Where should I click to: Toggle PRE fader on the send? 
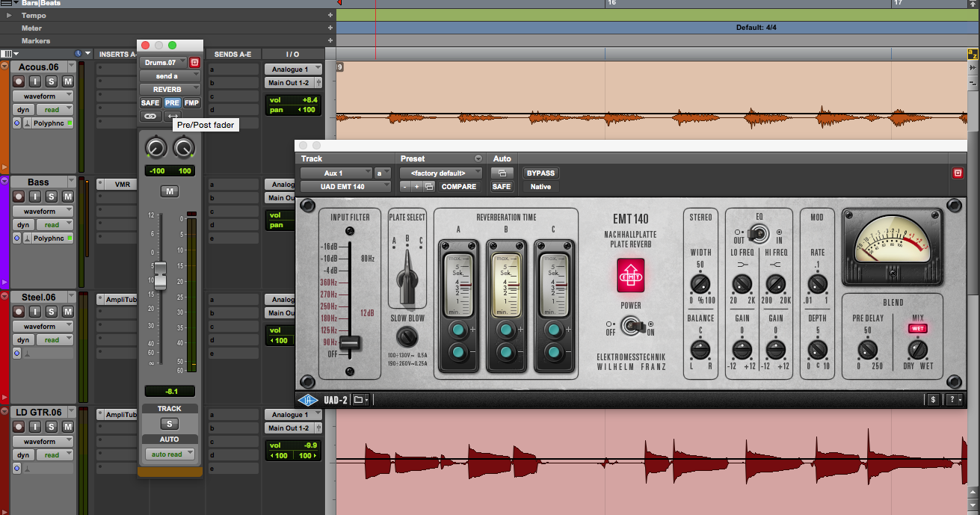tap(172, 102)
